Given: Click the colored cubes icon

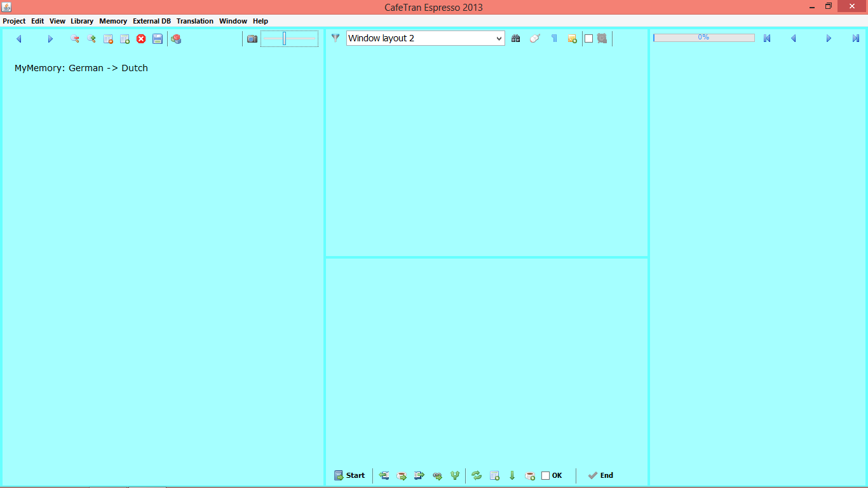Looking at the screenshot, I should (176, 39).
